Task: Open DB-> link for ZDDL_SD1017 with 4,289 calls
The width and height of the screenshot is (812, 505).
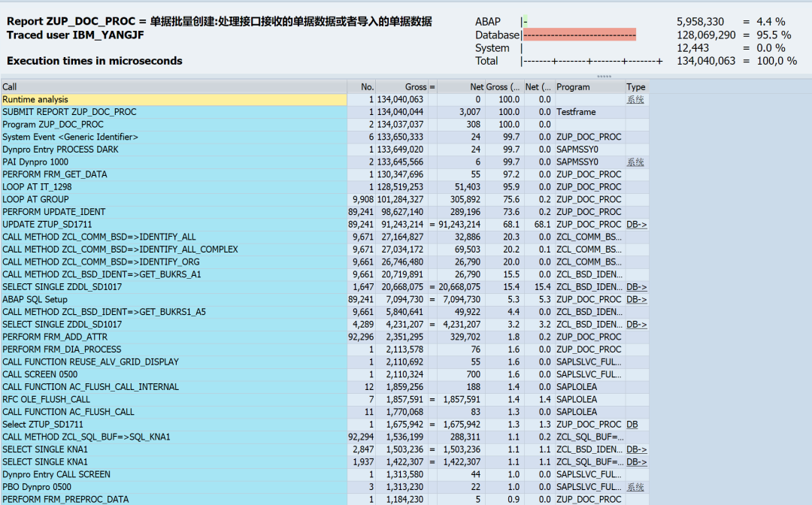Action: 637,325
